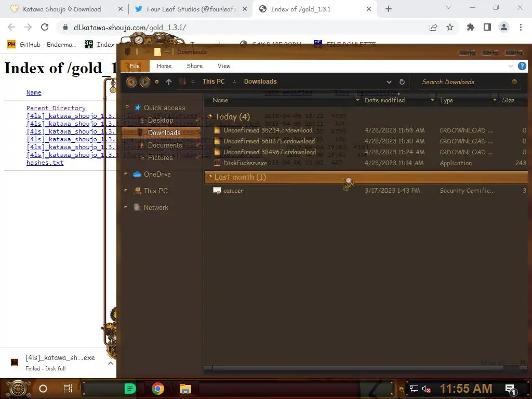This screenshot has width=532, height=399.
Task: Collapse the Today (4) group
Action: (209, 116)
